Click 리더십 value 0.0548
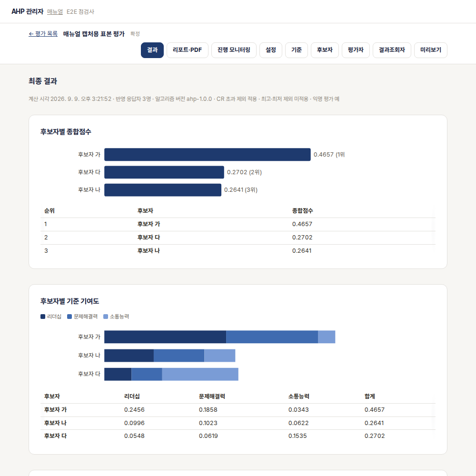The width and height of the screenshot is (476, 476). [x=134, y=436]
